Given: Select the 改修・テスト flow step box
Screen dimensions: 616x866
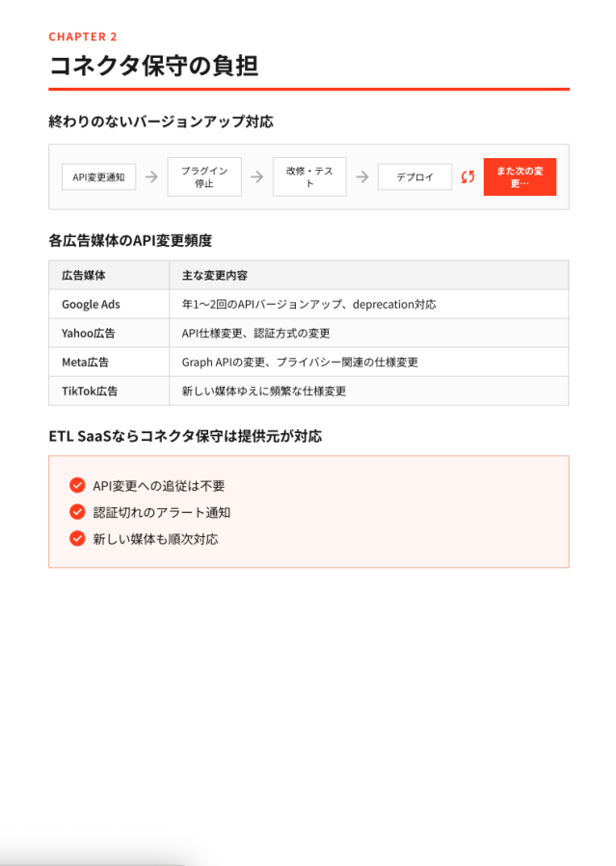Looking at the screenshot, I should tap(309, 176).
